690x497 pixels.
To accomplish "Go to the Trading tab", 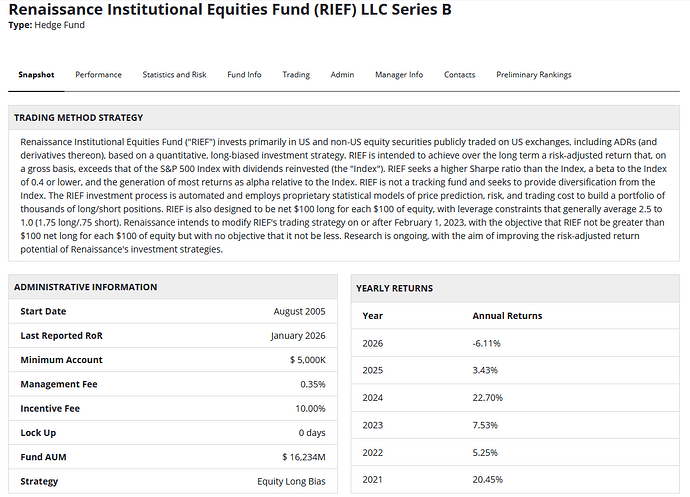I will pos(296,75).
